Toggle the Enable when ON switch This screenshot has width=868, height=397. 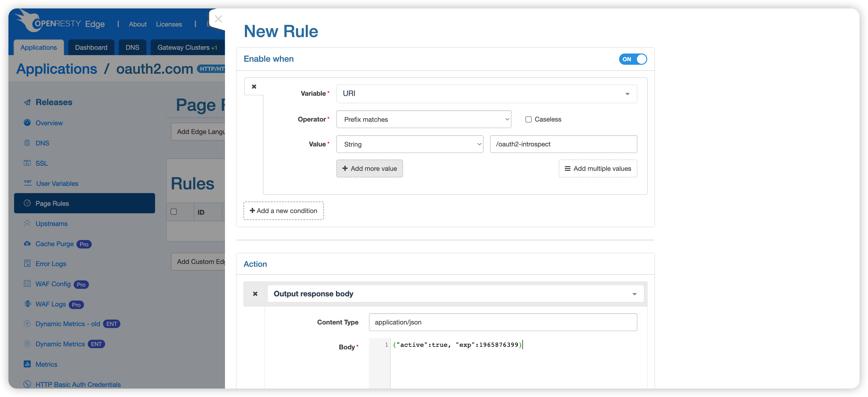pyautogui.click(x=633, y=59)
